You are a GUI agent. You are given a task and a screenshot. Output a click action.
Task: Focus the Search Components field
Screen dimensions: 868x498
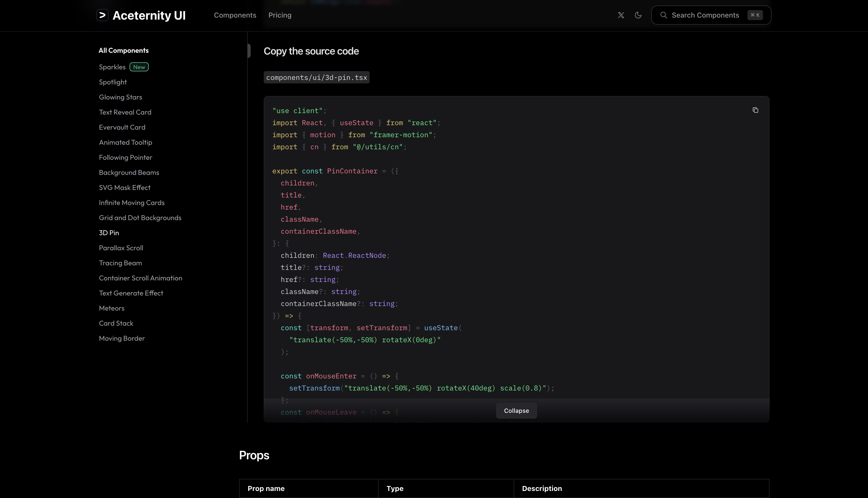tap(711, 15)
